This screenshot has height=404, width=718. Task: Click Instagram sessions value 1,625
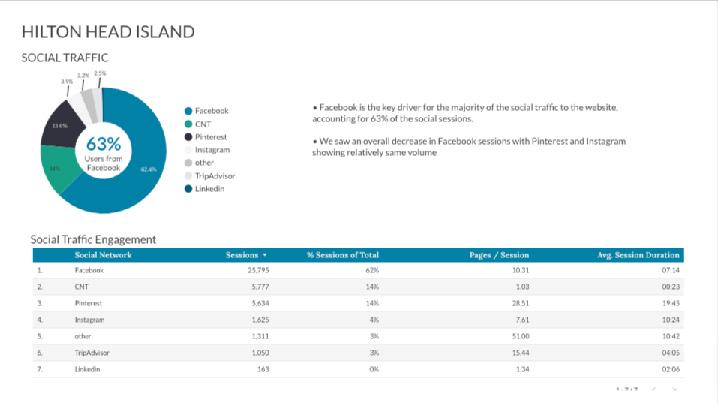[x=260, y=320]
